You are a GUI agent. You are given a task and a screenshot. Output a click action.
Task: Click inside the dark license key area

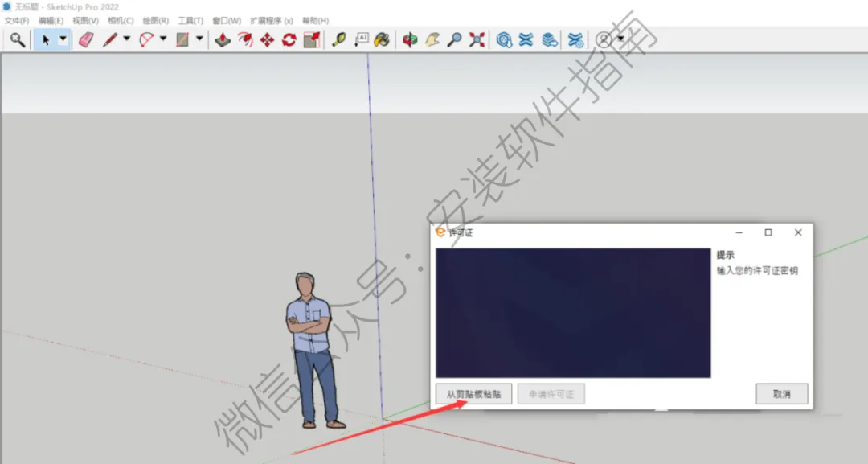point(573,313)
